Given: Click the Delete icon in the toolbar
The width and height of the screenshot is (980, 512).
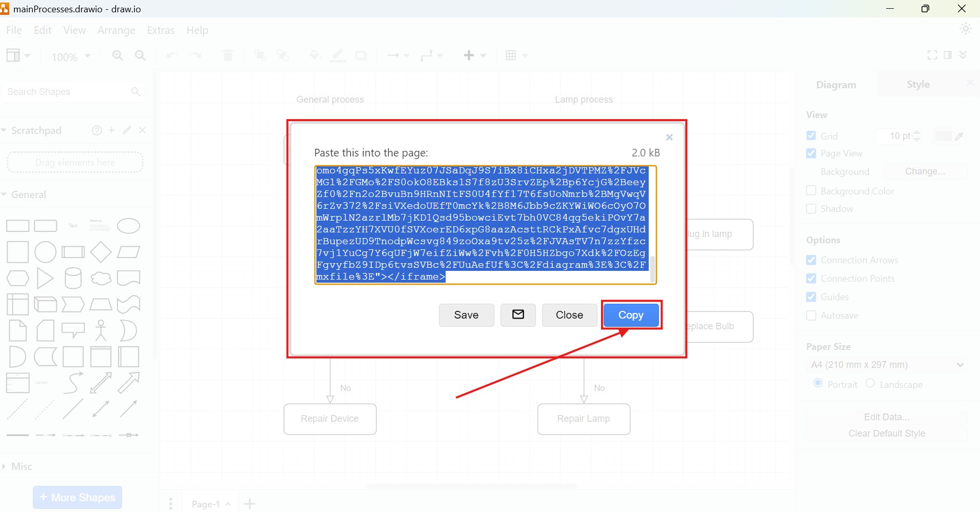Looking at the screenshot, I should (x=228, y=55).
